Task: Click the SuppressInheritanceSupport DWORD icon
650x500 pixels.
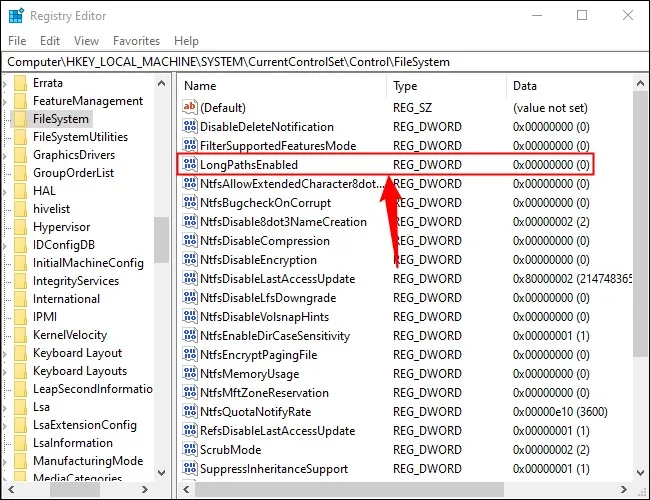Action: [189, 469]
